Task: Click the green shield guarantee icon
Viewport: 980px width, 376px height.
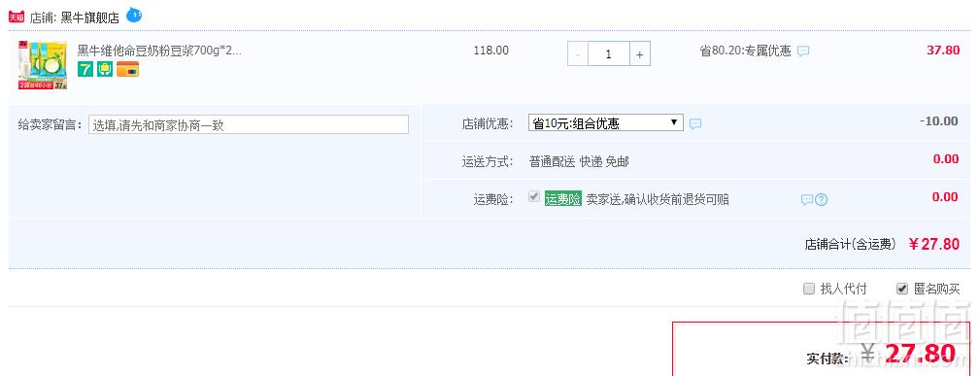Action: pyautogui.click(x=105, y=69)
